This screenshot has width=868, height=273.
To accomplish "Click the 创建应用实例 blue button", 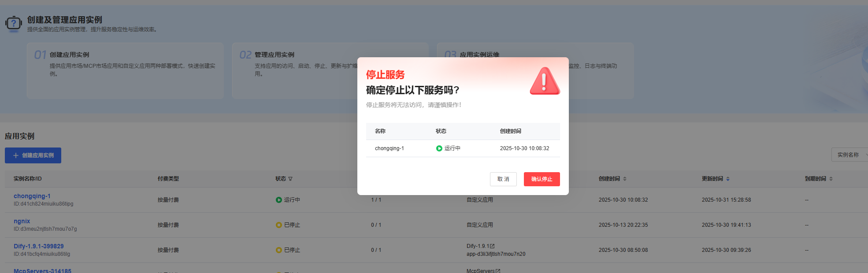I will click(33, 155).
